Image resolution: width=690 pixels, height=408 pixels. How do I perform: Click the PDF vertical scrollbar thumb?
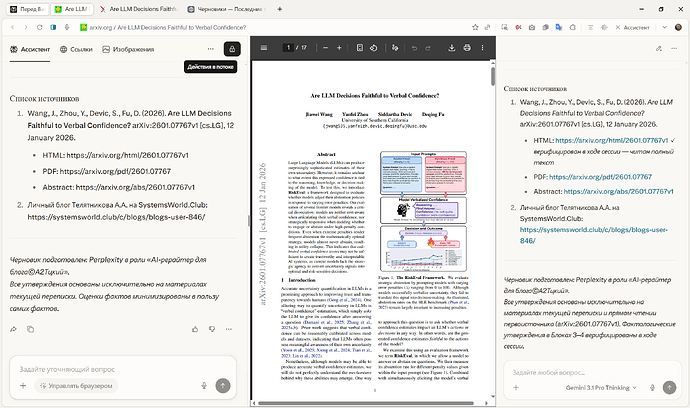[x=493, y=76]
